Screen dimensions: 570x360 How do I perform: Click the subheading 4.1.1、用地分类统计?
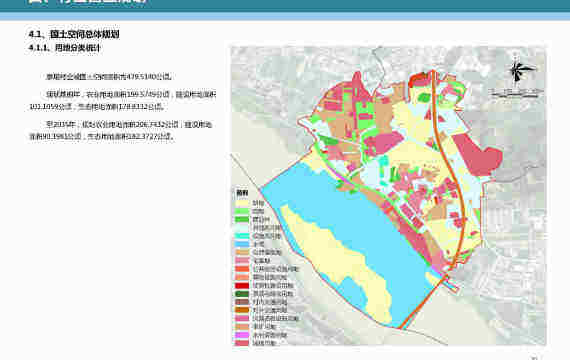64,48
